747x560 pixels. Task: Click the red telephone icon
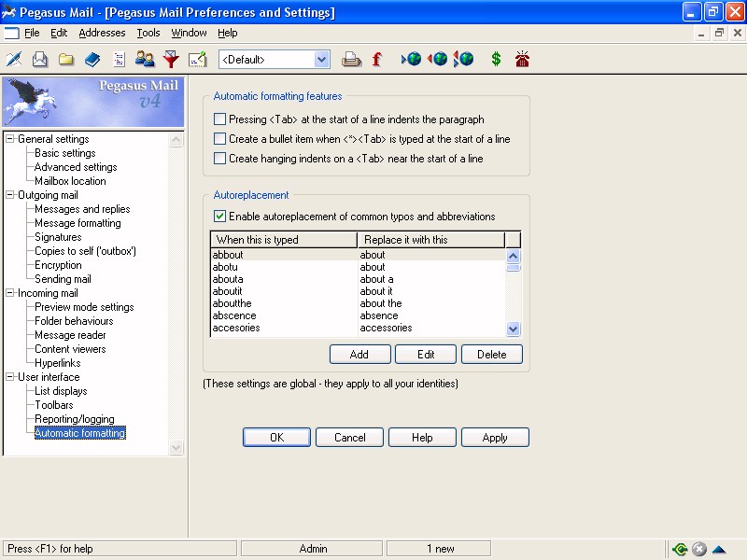[x=522, y=59]
